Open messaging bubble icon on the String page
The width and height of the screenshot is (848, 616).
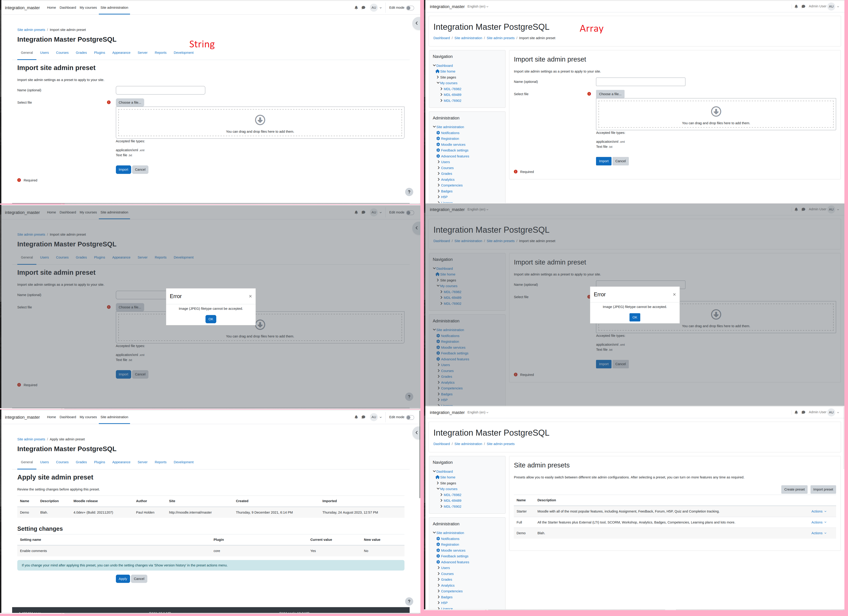[x=363, y=7]
